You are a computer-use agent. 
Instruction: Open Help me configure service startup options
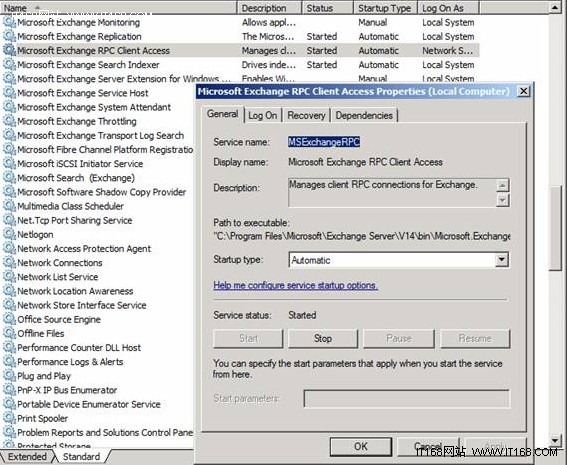295,286
